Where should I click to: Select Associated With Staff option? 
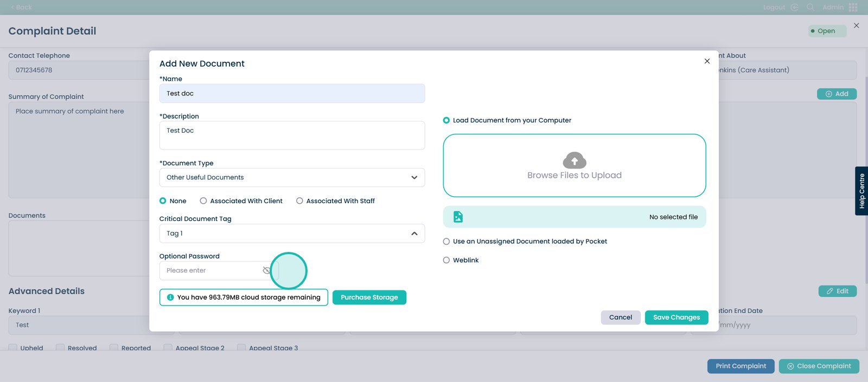299,201
